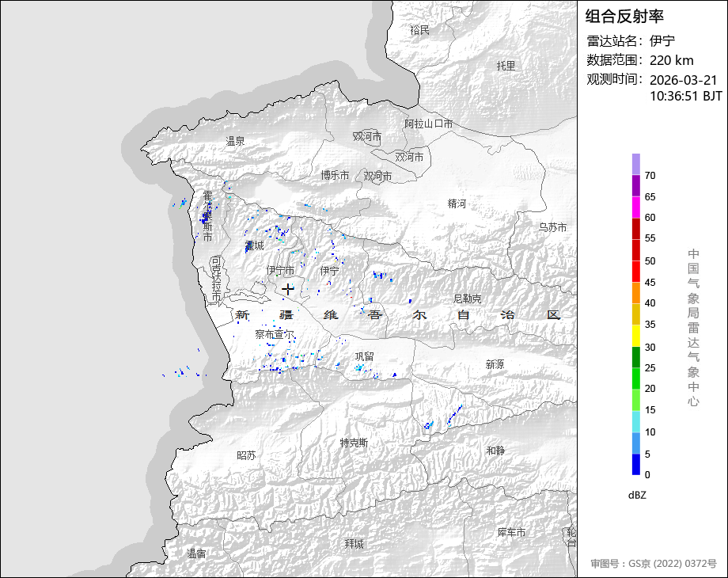The width and height of the screenshot is (728, 578).
Task: Click the radar station cross marker
Action: 288,289
